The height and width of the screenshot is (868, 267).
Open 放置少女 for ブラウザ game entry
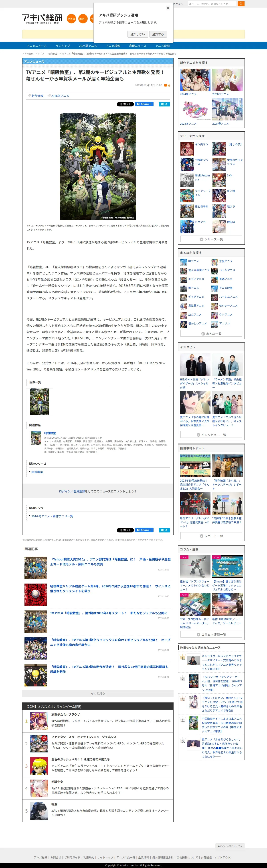(98, 721)
